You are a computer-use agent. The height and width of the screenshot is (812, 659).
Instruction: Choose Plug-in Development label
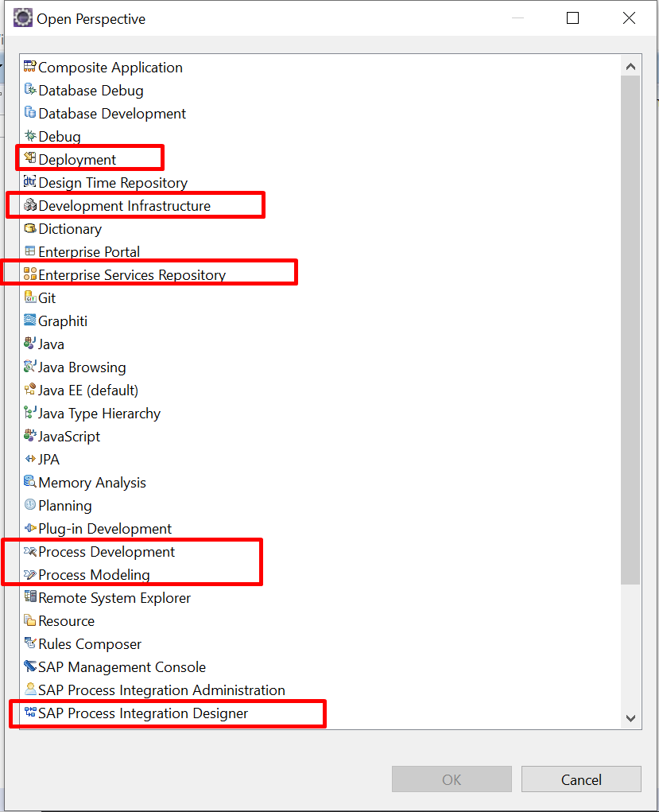105,529
